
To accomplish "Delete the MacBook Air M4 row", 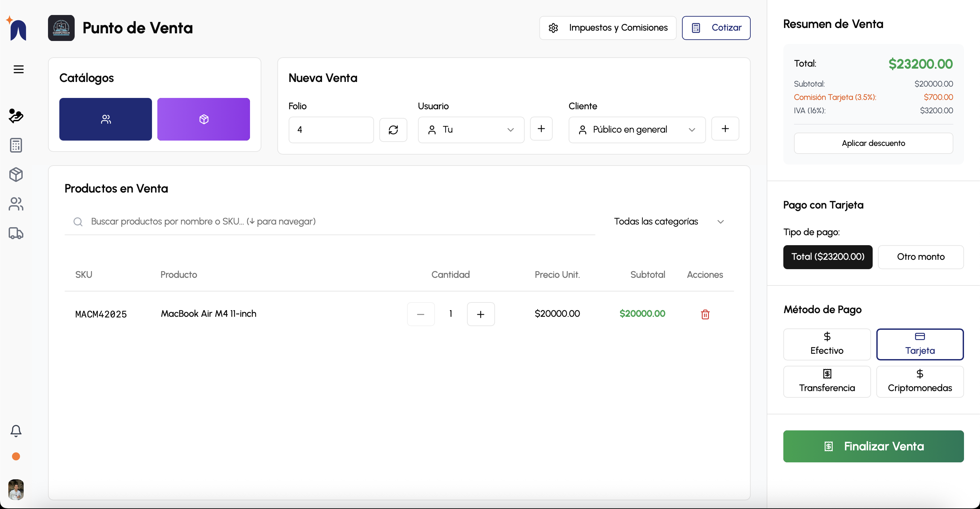I will [705, 314].
